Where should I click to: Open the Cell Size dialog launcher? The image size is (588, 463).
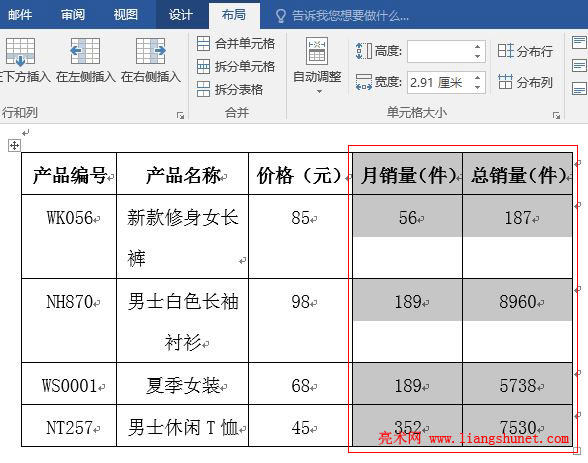pyautogui.click(x=556, y=115)
